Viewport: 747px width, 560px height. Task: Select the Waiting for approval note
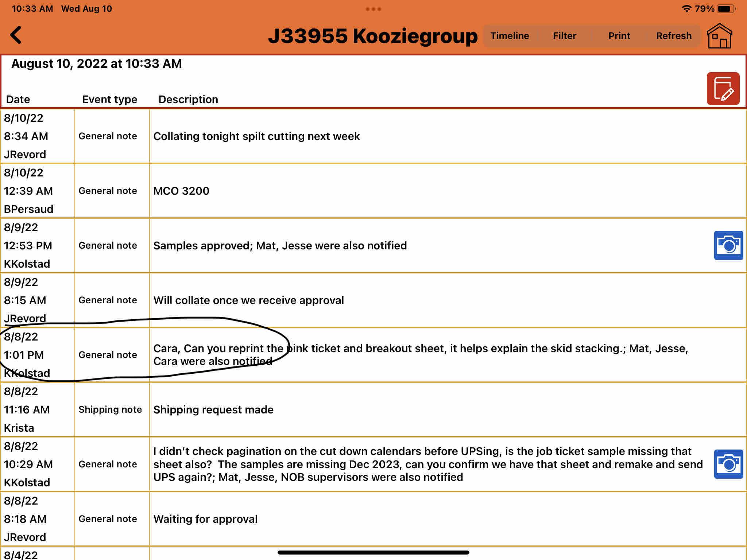[205, 519]
